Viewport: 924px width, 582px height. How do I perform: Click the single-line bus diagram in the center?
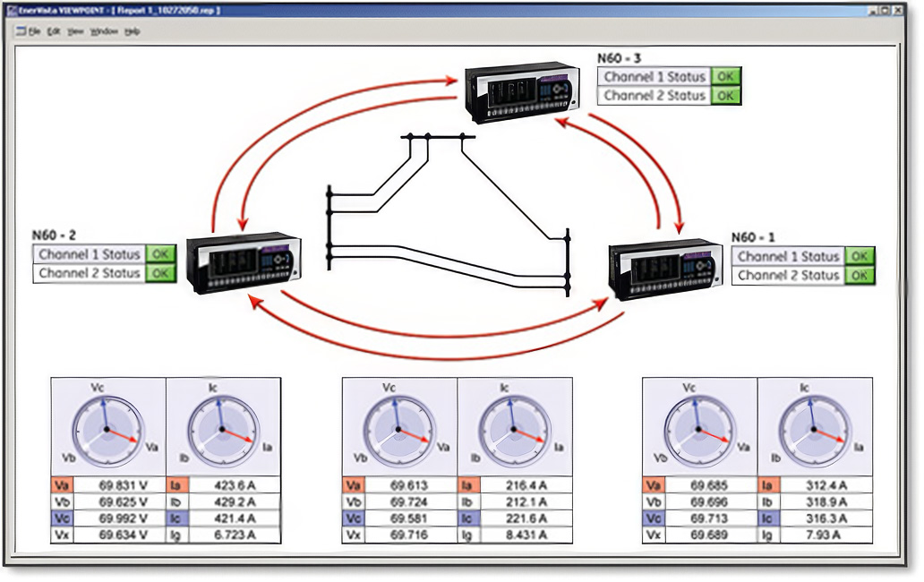coord(449,214)
